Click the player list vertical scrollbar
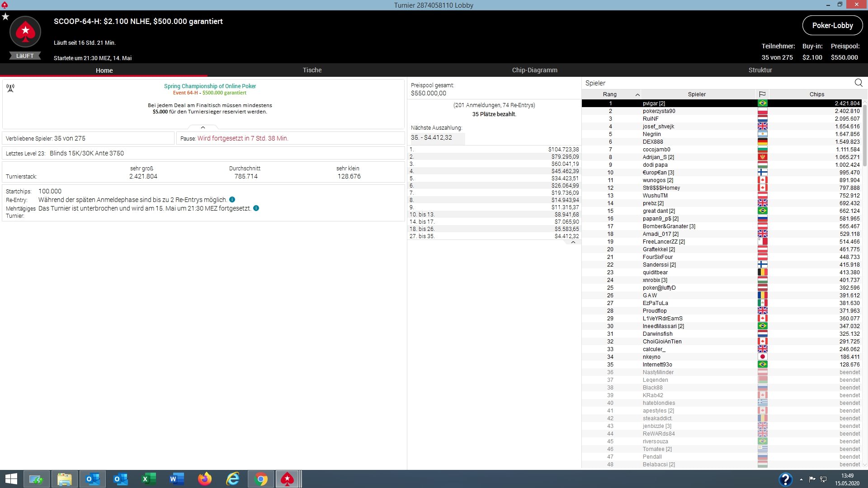 coord(865,136)
